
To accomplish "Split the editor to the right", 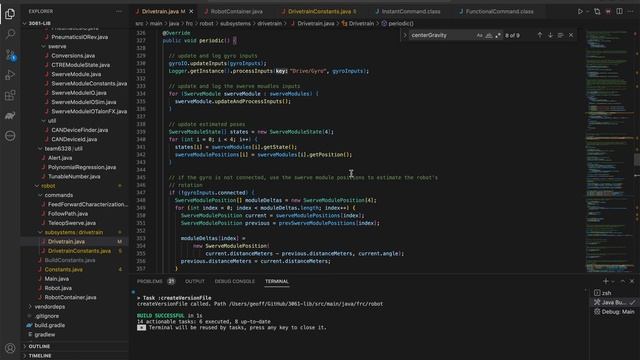I will pos(620,11).
